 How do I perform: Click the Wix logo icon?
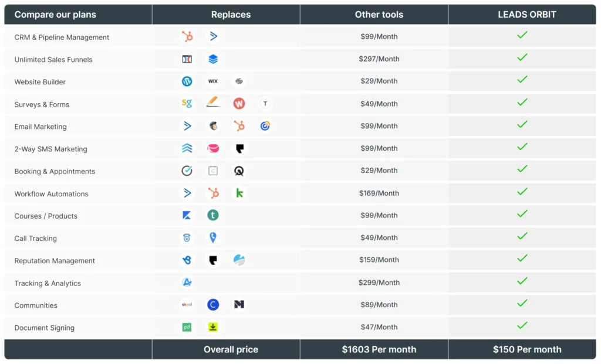coord(213,81)
